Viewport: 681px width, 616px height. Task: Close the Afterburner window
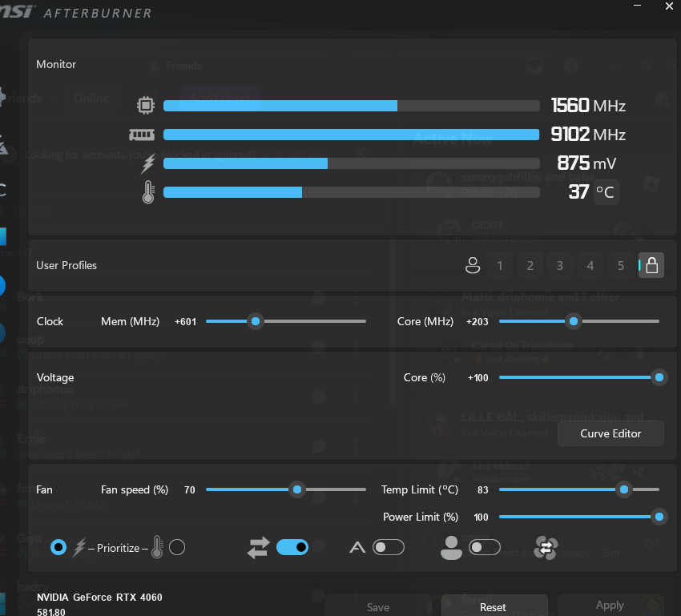click(x=669, y=6)
